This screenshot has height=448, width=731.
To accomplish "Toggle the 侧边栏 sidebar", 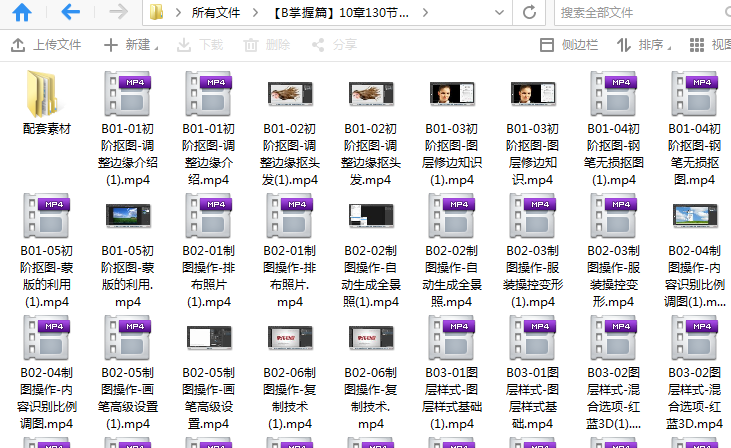I will 569,45.
